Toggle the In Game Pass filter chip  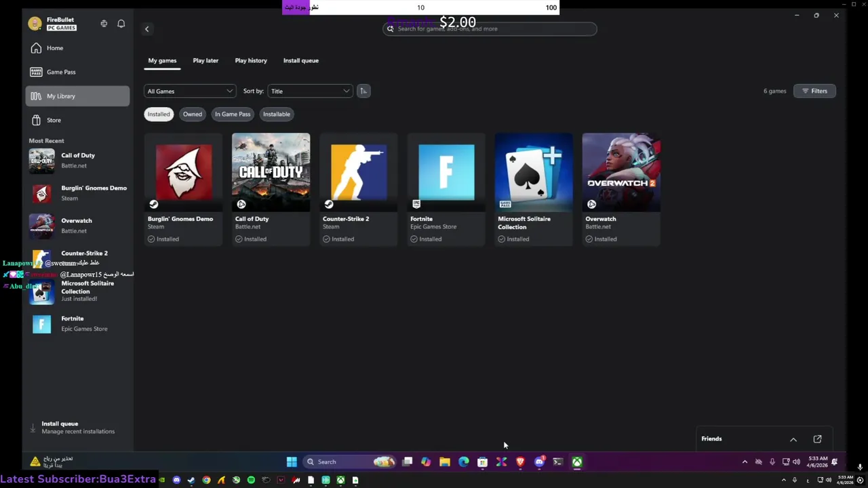click(x=233, y=114)
